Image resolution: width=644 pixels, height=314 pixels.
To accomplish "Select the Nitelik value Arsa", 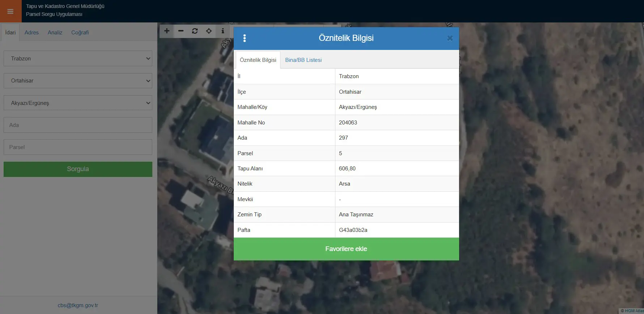I will point(344,184).
